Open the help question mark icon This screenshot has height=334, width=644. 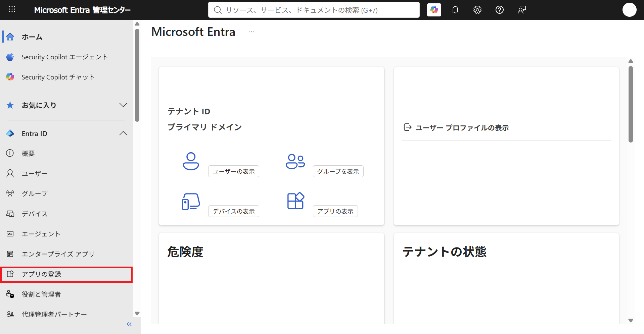click(500, 10)
